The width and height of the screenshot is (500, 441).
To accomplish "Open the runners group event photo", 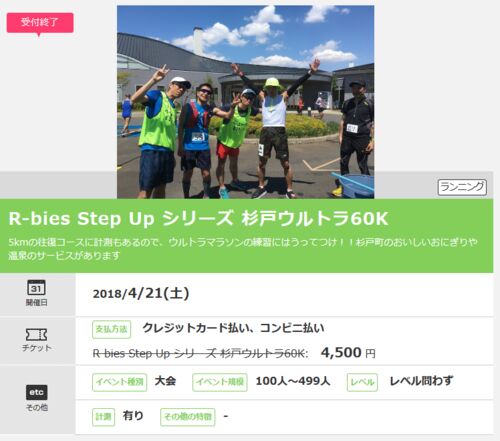I will pos(245,102).
